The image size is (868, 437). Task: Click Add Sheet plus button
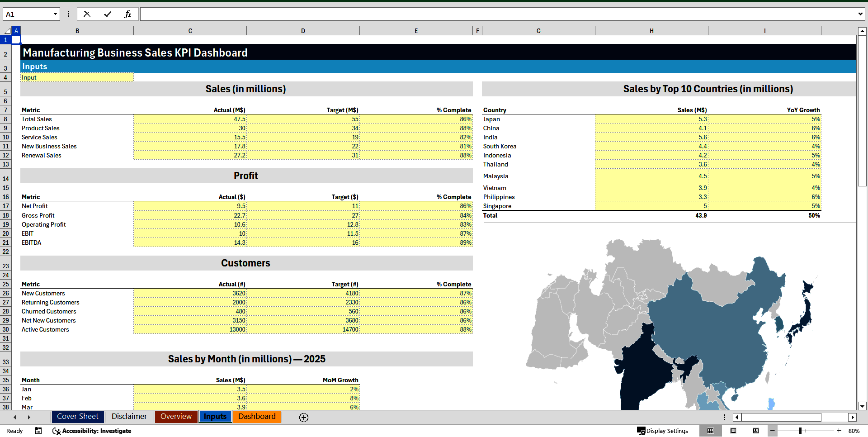click(303, 418)
